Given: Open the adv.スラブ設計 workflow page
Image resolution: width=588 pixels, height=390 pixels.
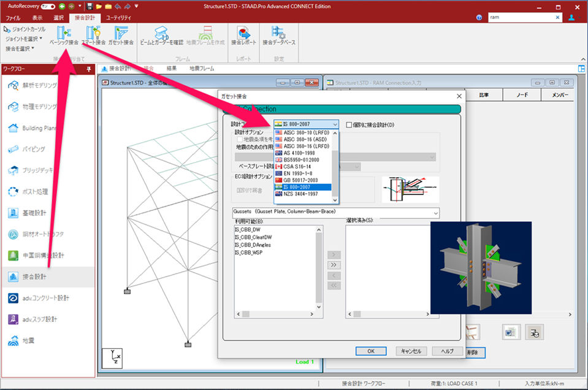Looking at the screenshot, I should pyautogui.click(x=48, y=319).
